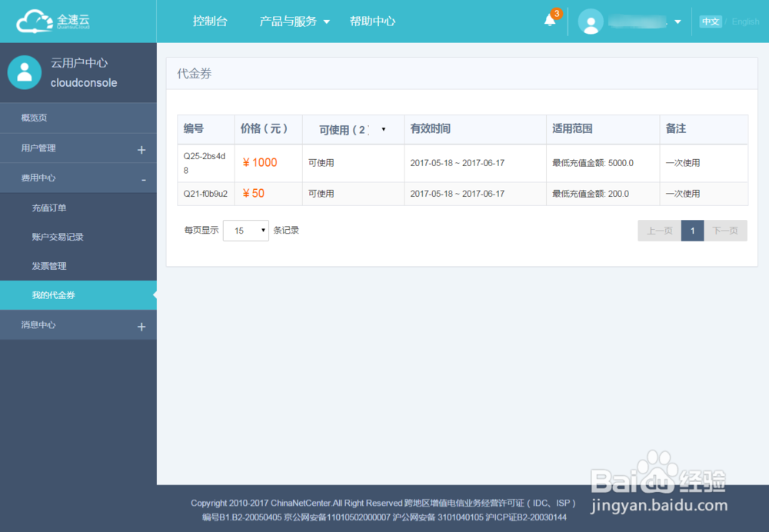Select the 中文 language option

pos(710,21)
